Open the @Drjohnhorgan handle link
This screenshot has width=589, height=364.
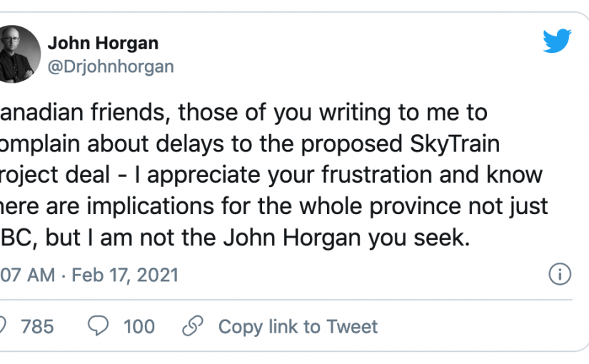pyautogui.click(x=110, y=66)
